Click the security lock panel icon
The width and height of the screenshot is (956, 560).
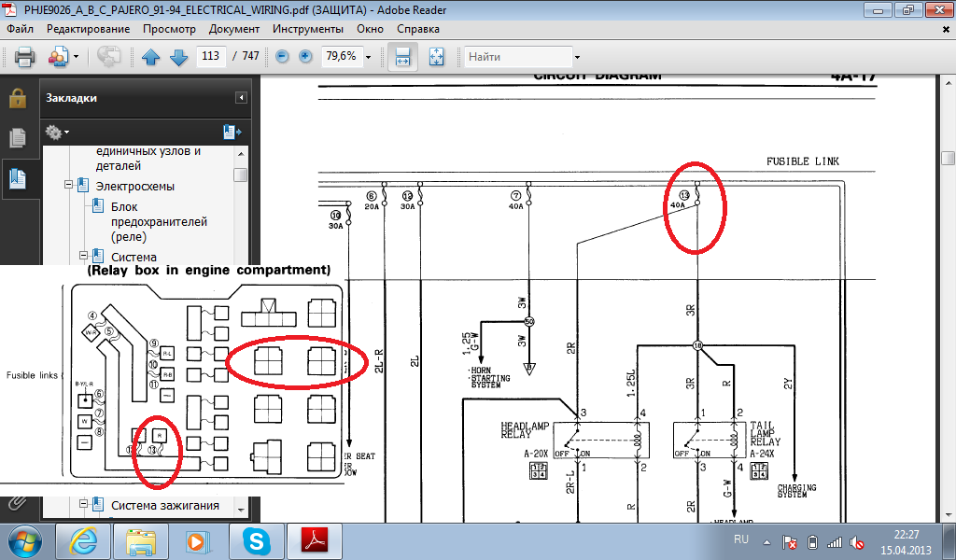18,97
